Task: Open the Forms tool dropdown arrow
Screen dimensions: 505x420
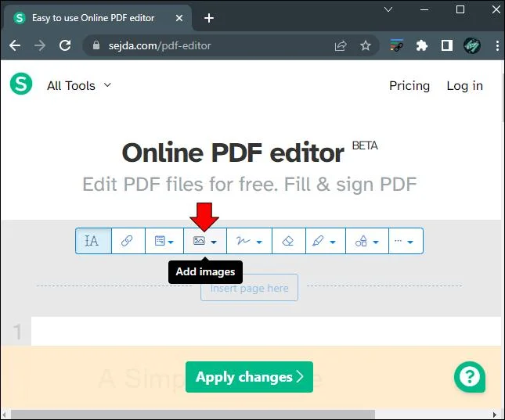Action: click(171, 242)
